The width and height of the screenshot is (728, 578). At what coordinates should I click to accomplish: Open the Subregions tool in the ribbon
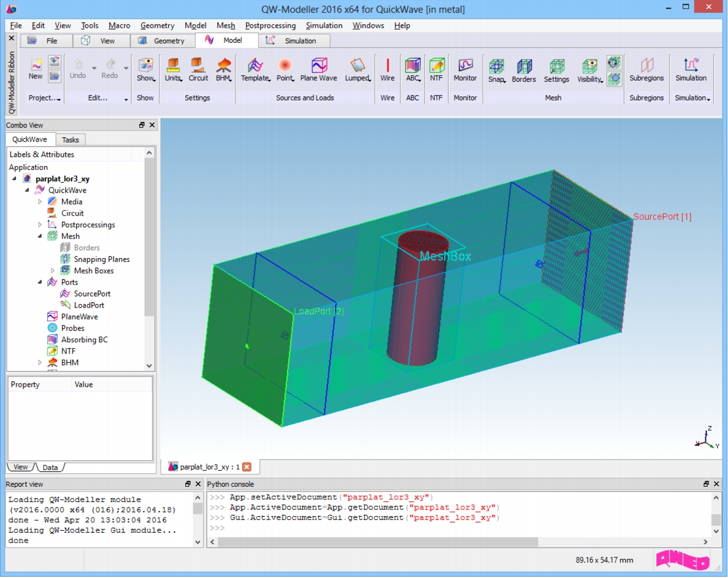click(647, 70)
